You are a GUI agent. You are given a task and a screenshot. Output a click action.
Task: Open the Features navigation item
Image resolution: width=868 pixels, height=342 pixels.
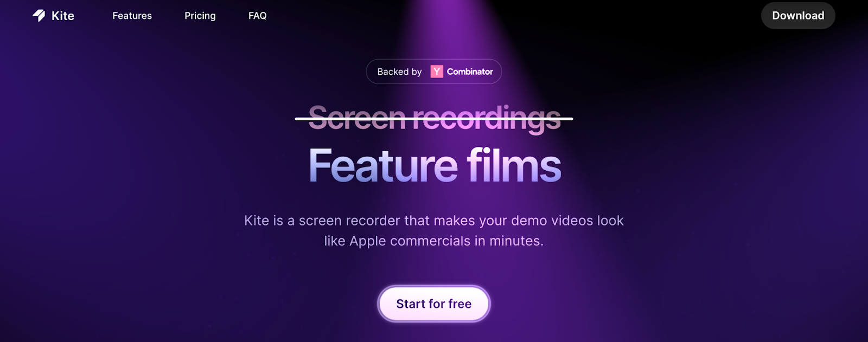tap(132, 16)
